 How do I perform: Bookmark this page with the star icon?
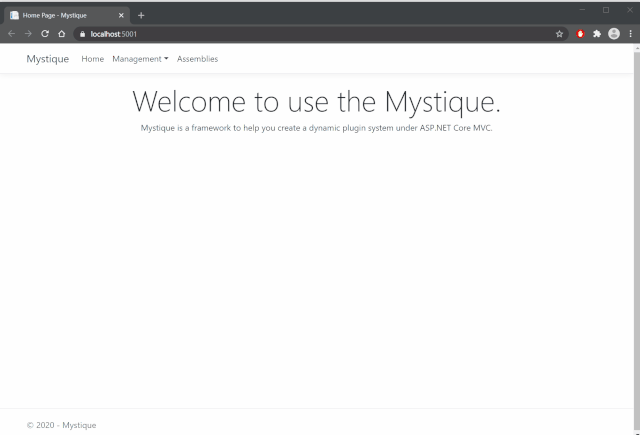click(559, 34)
